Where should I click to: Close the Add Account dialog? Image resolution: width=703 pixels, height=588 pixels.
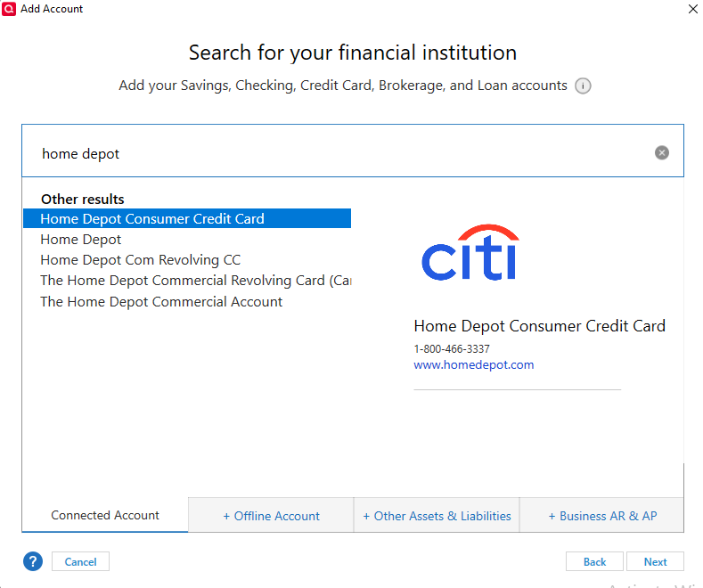(x=692, y=9)
